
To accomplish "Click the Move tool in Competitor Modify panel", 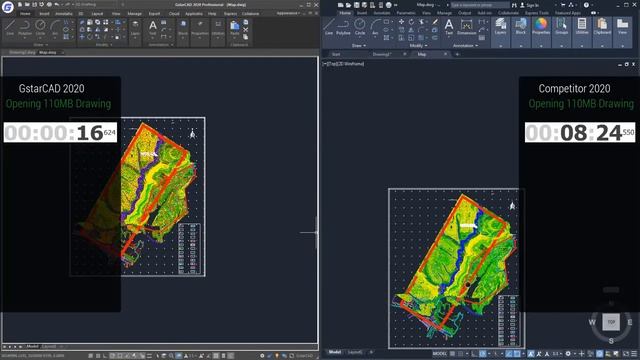I will click(401, 22).
